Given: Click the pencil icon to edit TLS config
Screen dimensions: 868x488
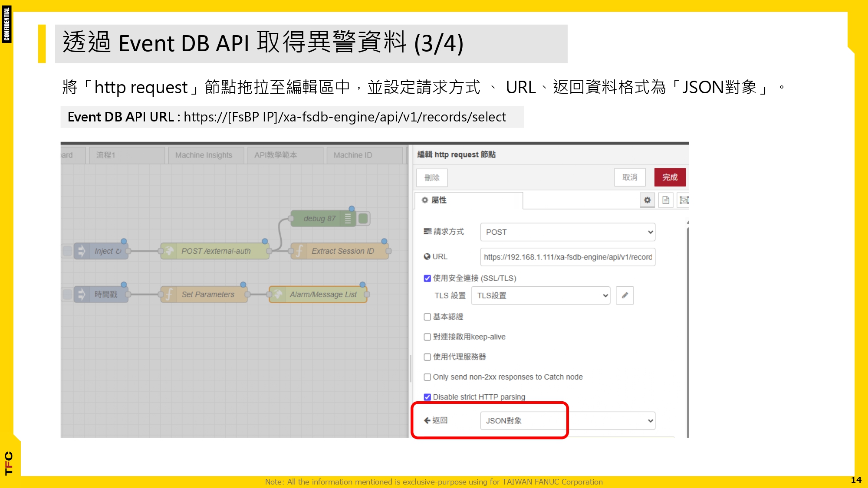Looking at the screenshot, I should pos(625,295).
